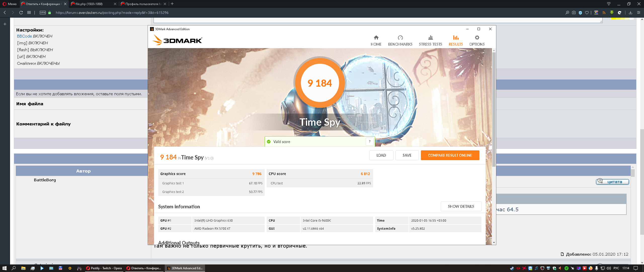Open the Opera Меню menu
This screenshot has height=272, width=644.
coord(10,4)
